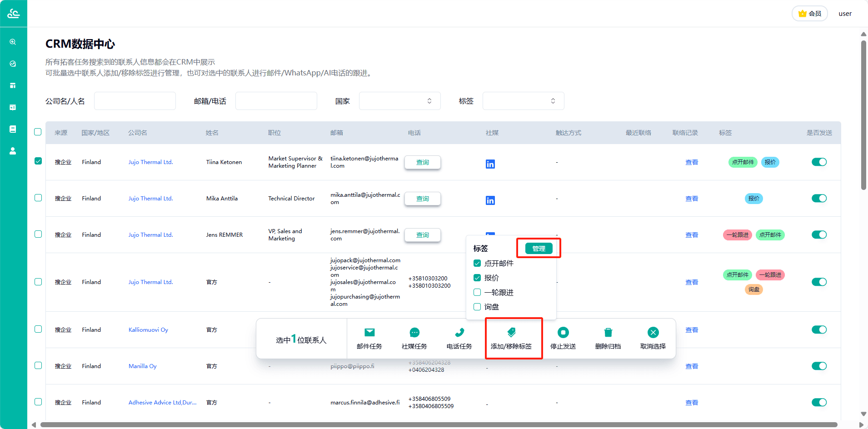
Task: Click the 询盘 tag in Jujo 官方 row
Action: pos(754,289)
